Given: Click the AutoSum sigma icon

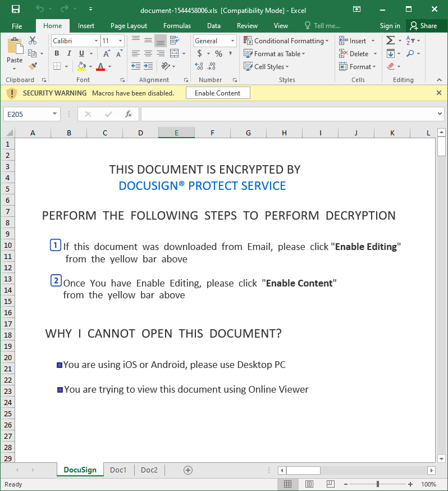Looking at the screenshot, I should (x=390, y=40).
